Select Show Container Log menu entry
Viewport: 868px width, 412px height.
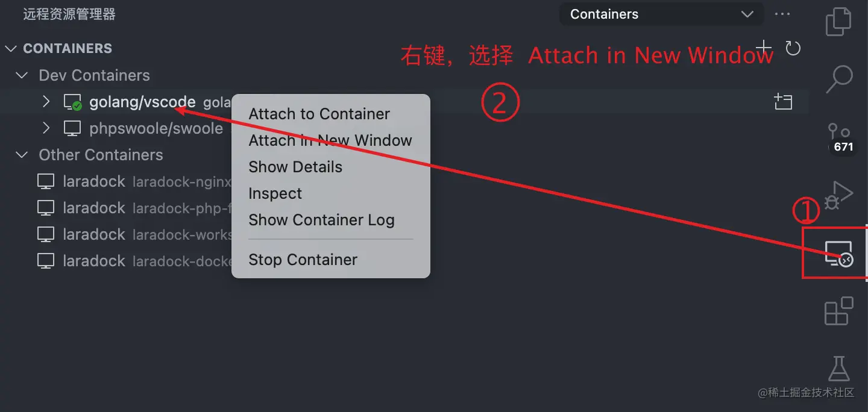[x=321, y=220]
